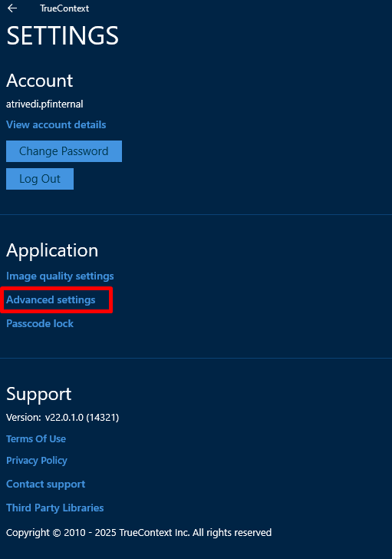The width and height of the screenshot is (392, 559).
Task: Open View account details link
Action: (x=56, y=124)
